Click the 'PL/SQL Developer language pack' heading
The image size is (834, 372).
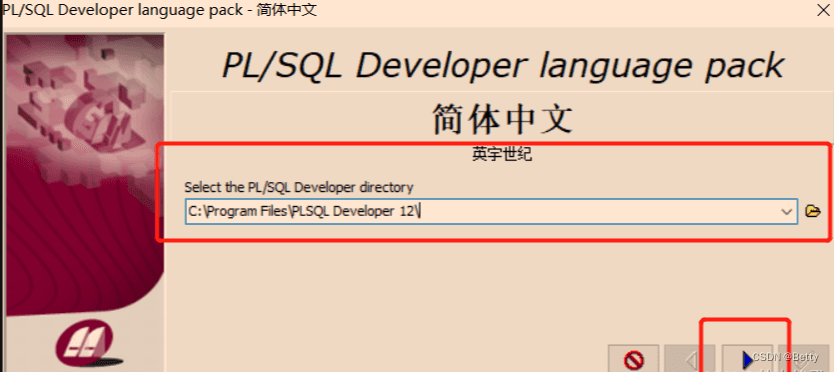tap(502, 65)
